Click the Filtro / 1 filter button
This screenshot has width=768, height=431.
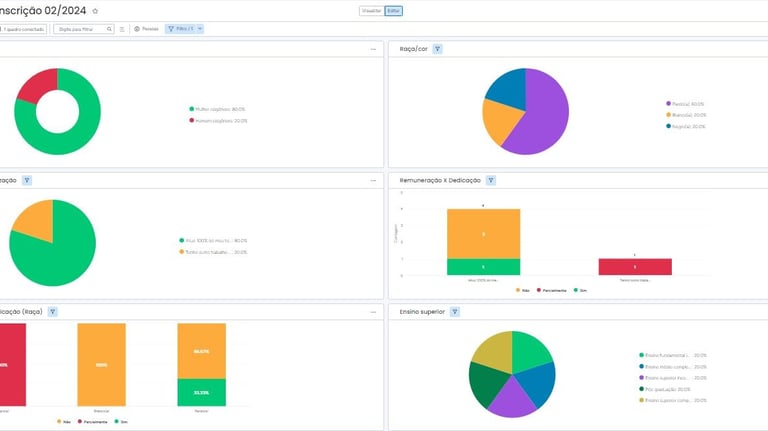tap(181, 29)
